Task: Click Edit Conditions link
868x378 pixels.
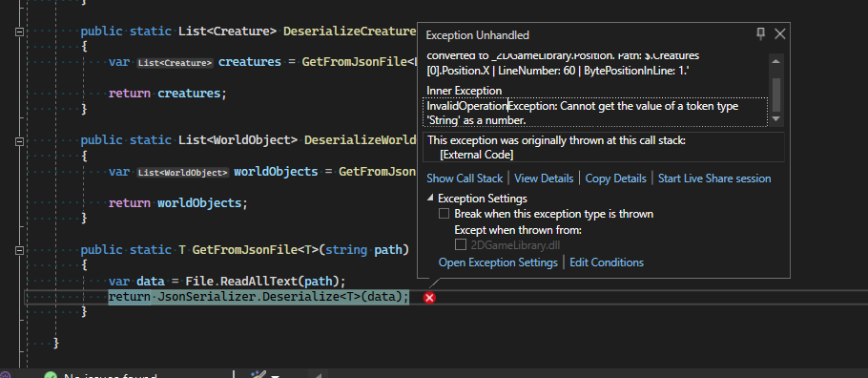Action: pos(607,262)
